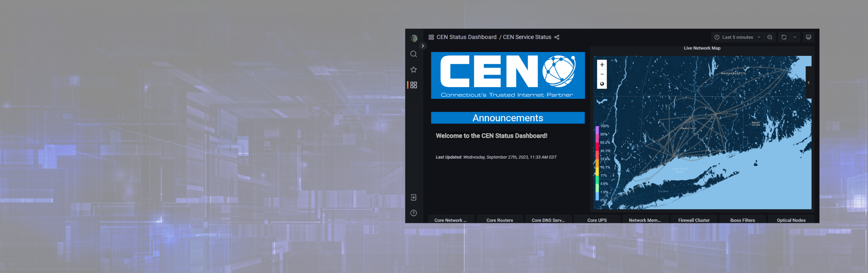The width and height of the screenshot is (868, 273).
Task: Click the 1.9% legend label on map
Action: coord(604,192)
